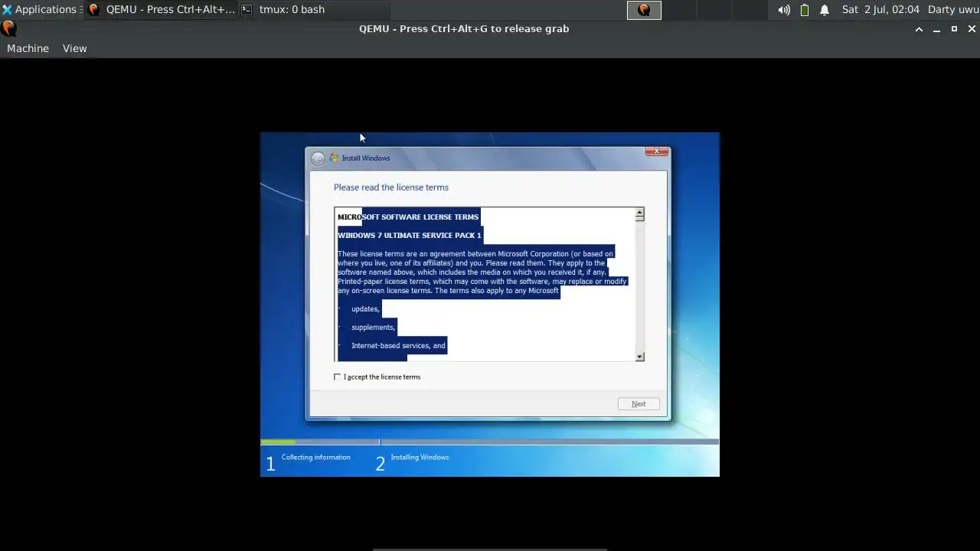
Task: Maximize the QEMU window
Action: pyautogui.click(x=954, y=29)
